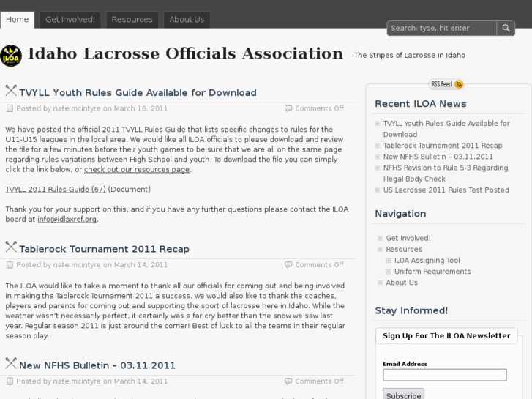Screen dimensions: 532x399
Task: Click the Stay Informed! heading
Action: click(411, 310)
